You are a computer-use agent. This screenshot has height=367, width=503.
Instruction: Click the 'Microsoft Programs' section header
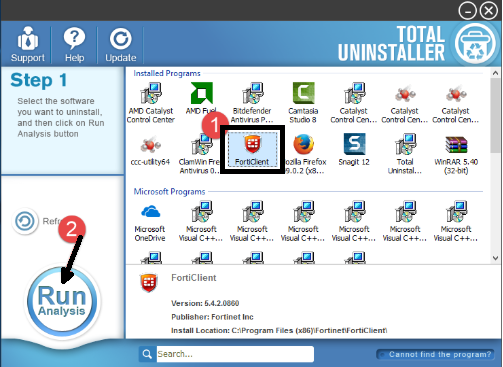[x=169, y=192]
